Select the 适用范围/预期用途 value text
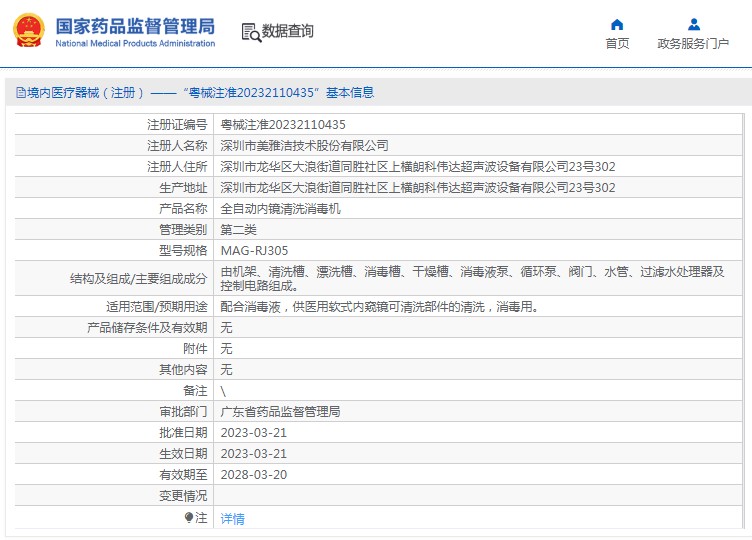The width and height of the screenshot is (752, 540). click(379, 306)
